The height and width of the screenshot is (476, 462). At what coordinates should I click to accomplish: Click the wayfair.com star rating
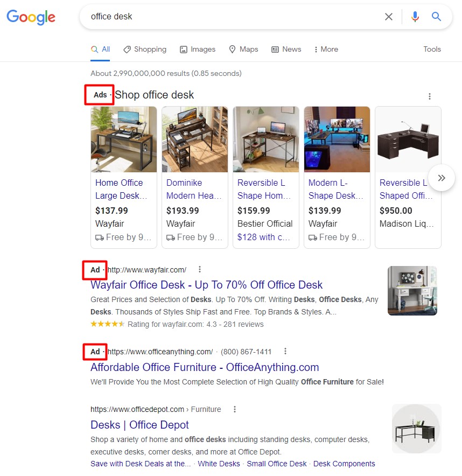coord(108,324)
